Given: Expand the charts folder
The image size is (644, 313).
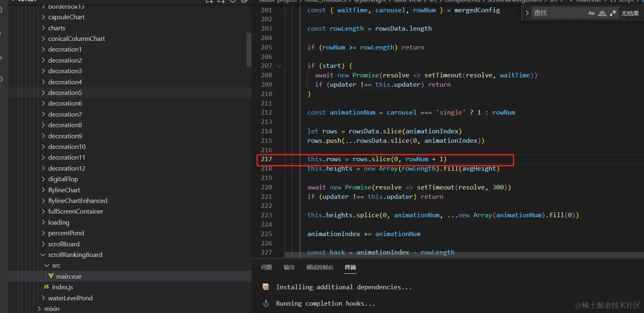Looking at the screenshot, I should pos(43,28).
